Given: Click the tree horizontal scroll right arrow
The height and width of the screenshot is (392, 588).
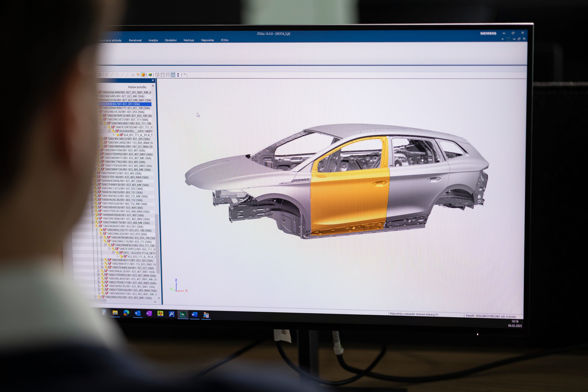Looking at the screenshot, I should click(155, 302).
